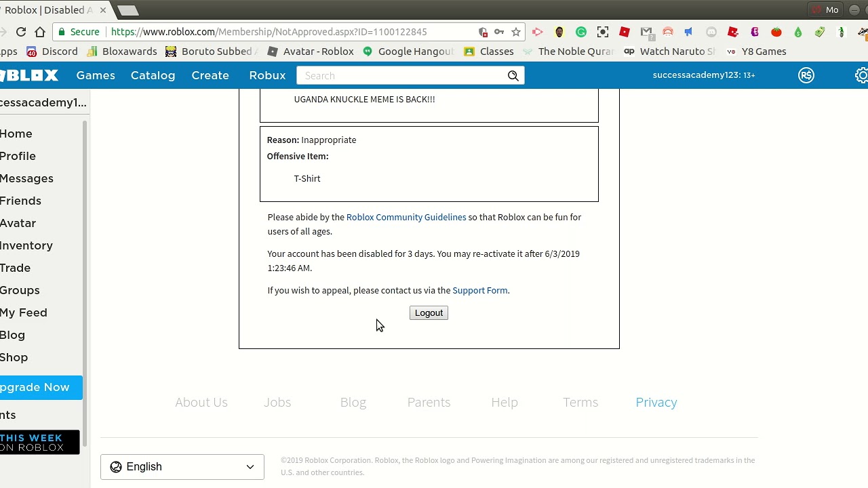Image resolution: width=868 pixels, height=488 pixels.
Task: Go to the browser home page
Action: point(40,32)
